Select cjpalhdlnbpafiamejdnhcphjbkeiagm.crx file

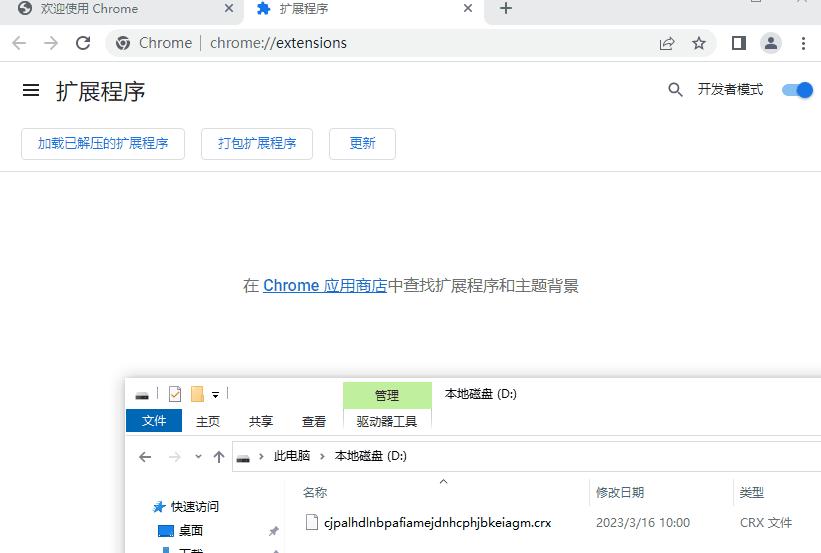point(437,523)
